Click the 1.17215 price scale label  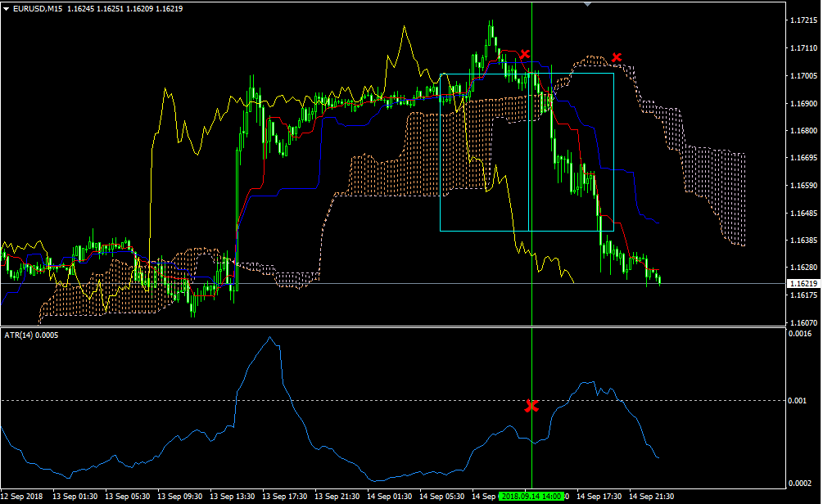tap(803, 20)
